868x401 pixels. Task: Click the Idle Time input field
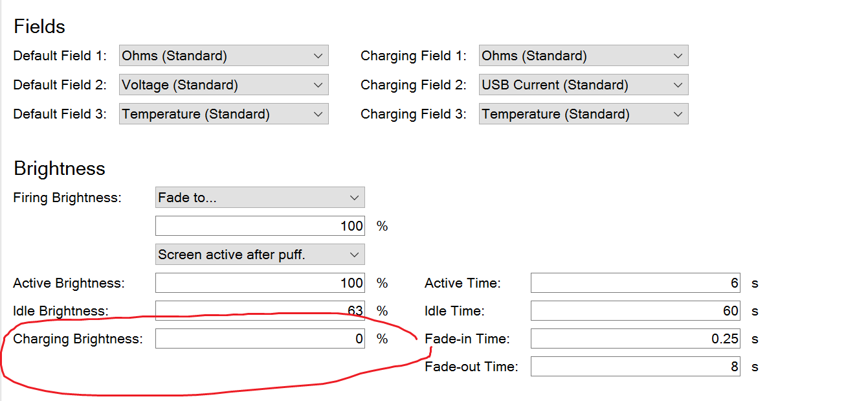pyautogui.click(x=635, y=311)
